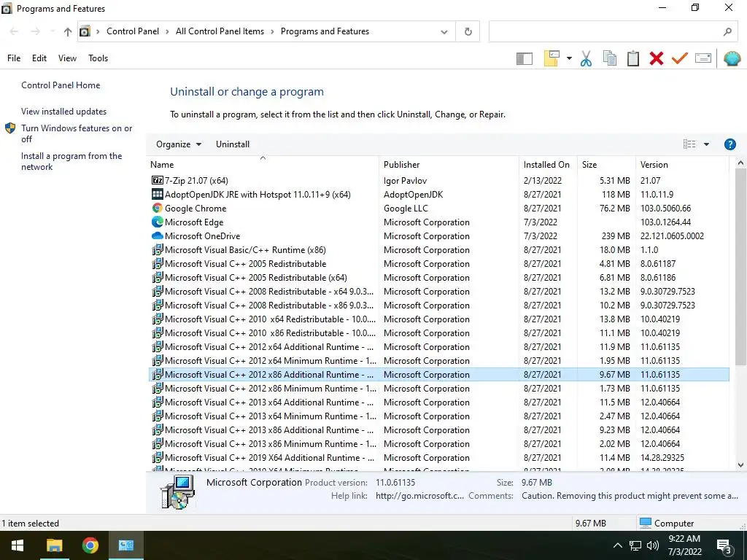Click the list's scroll up arrow
747x560 pixels.
coord(740,163)
